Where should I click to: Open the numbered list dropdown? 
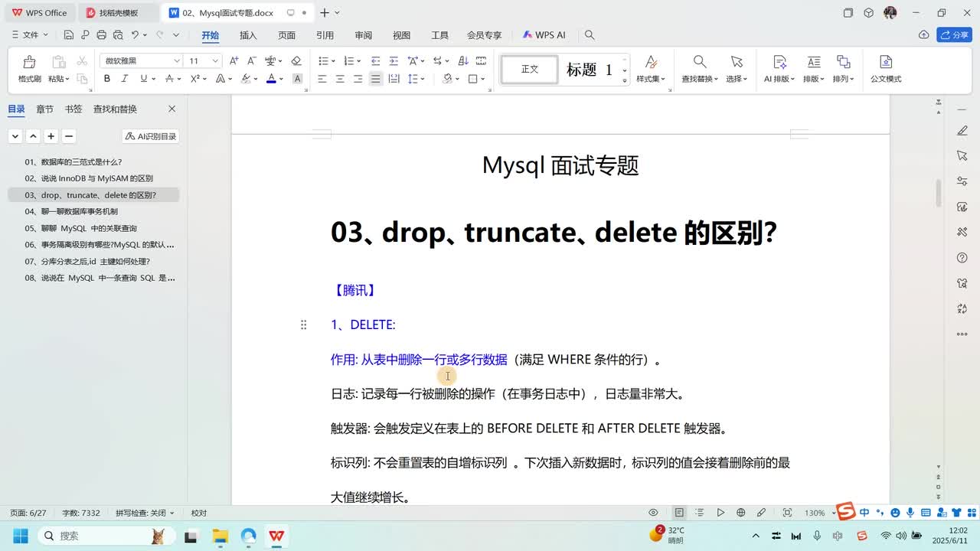click(358, 61)
